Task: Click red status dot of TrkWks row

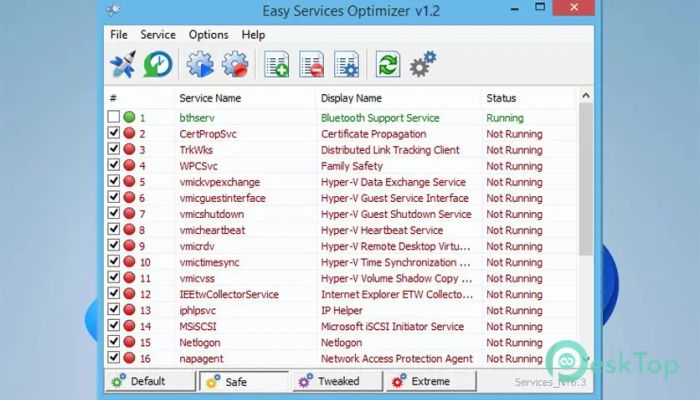Action: tap(129, 149)
